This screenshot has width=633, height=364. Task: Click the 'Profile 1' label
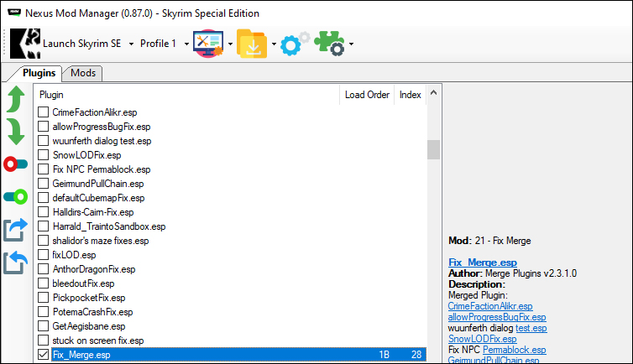[x=158, y=44]
